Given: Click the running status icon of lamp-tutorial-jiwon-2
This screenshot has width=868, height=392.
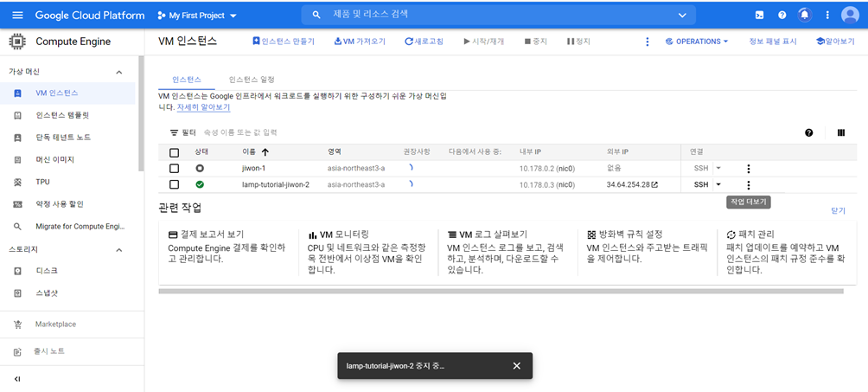Looking at the screenshot, I should [200, 184].
